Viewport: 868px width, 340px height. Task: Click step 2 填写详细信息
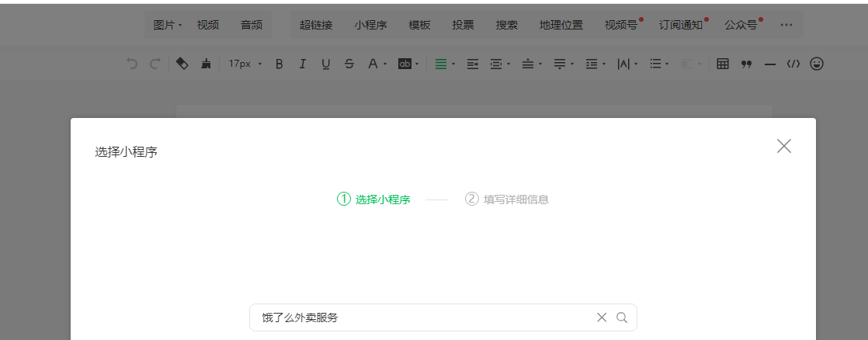[x=507, y=199]
